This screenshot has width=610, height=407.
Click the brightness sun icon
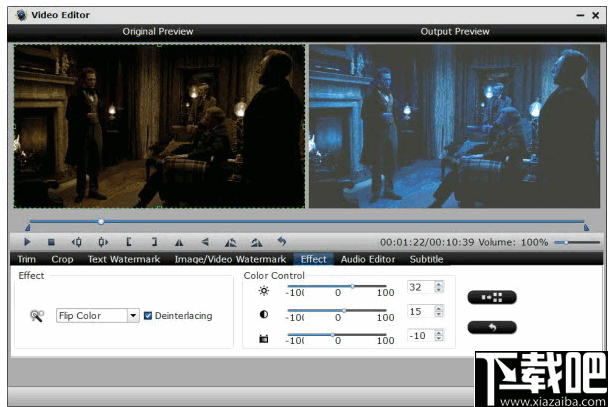click(264, 291)
